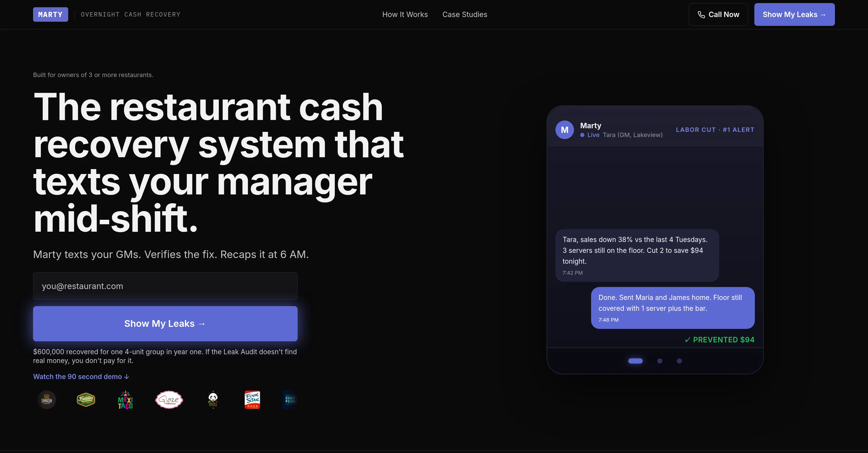Click the Live status indicator
868x453 pixels.
[590, 135]
